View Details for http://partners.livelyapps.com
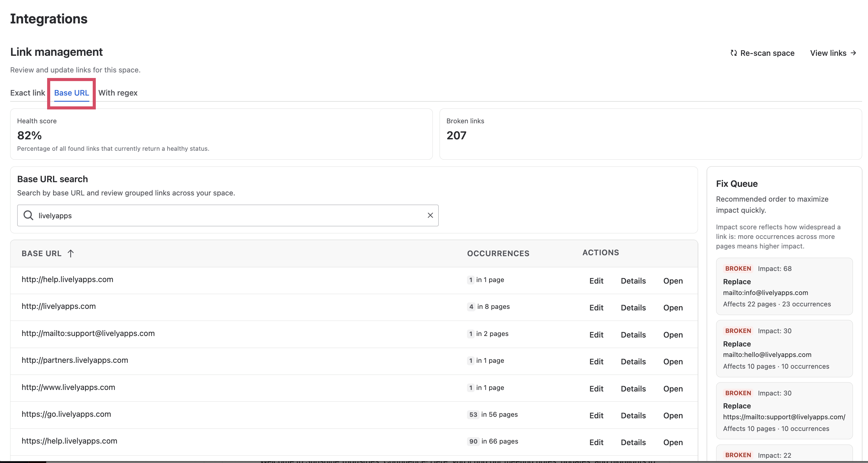Image resolution: width=868 pixels, height=463 pixels. point(633,362)
